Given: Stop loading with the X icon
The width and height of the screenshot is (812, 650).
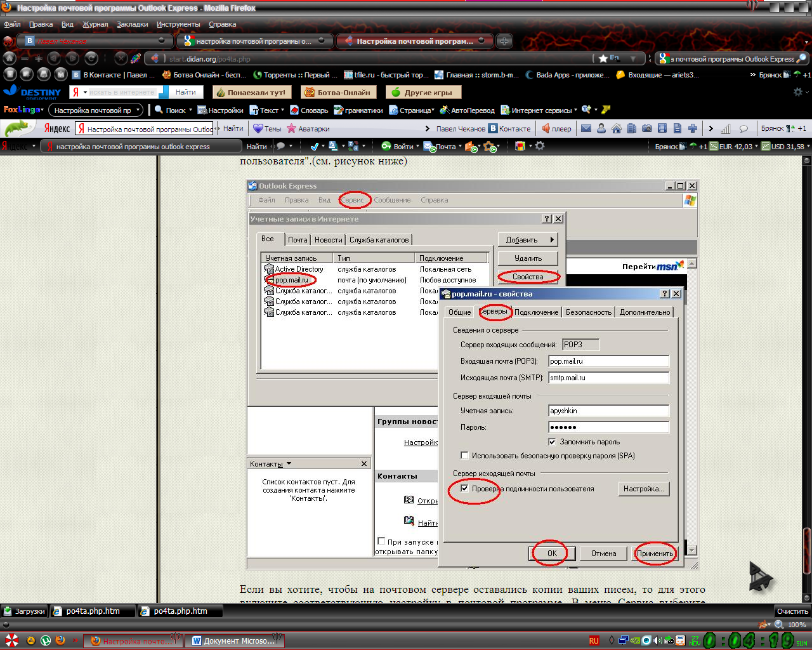Looking at the screenshot, I should coord(121,58).
